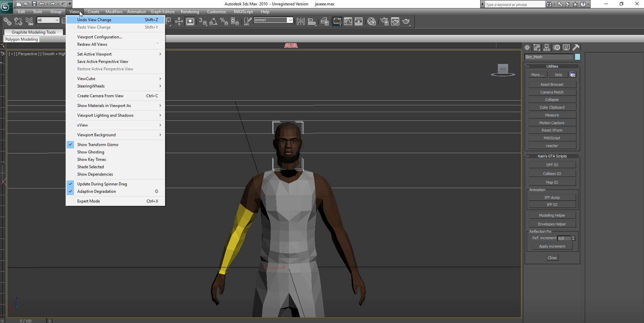Choose Viewport Configuration from the menu

pyautogui.click(x=100, y=37)
